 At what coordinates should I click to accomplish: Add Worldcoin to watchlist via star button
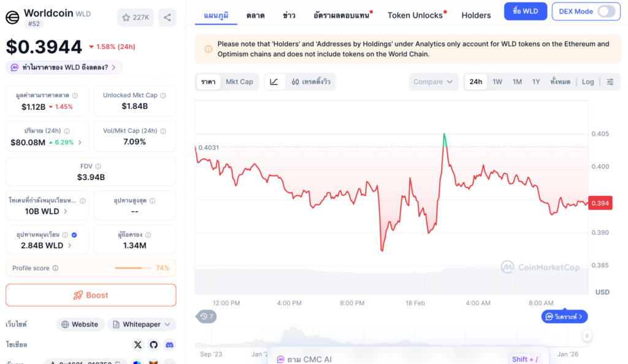tap(136, 17)
